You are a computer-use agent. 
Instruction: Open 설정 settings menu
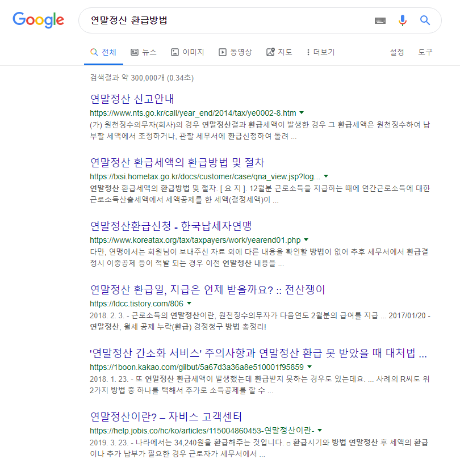tap(397, 52)
